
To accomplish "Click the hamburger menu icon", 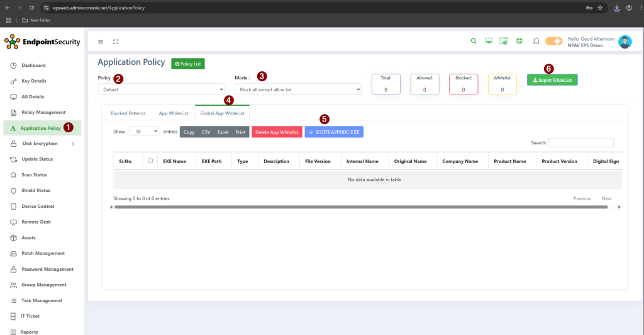I will (101, 42).
